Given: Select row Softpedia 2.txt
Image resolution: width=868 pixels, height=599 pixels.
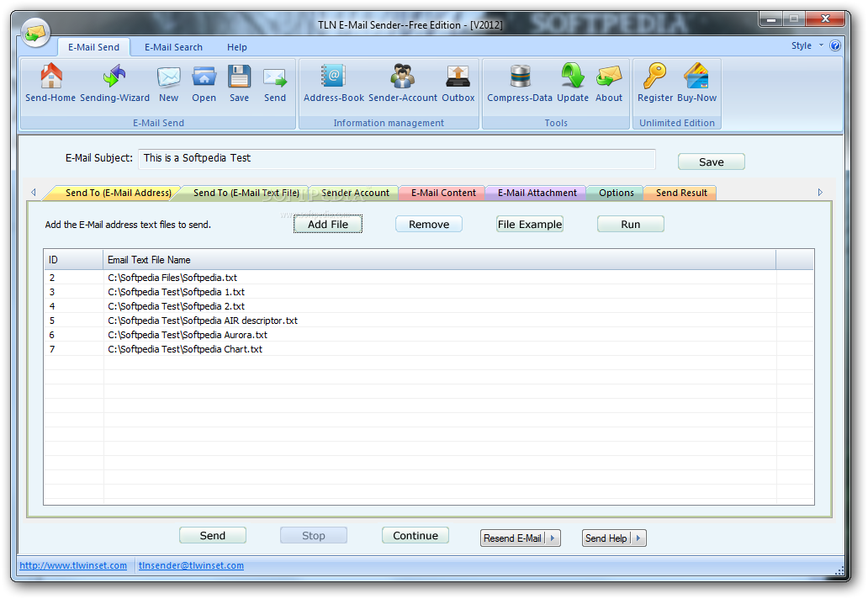Looking at the screenshot, I should click(x=428, y=306).
